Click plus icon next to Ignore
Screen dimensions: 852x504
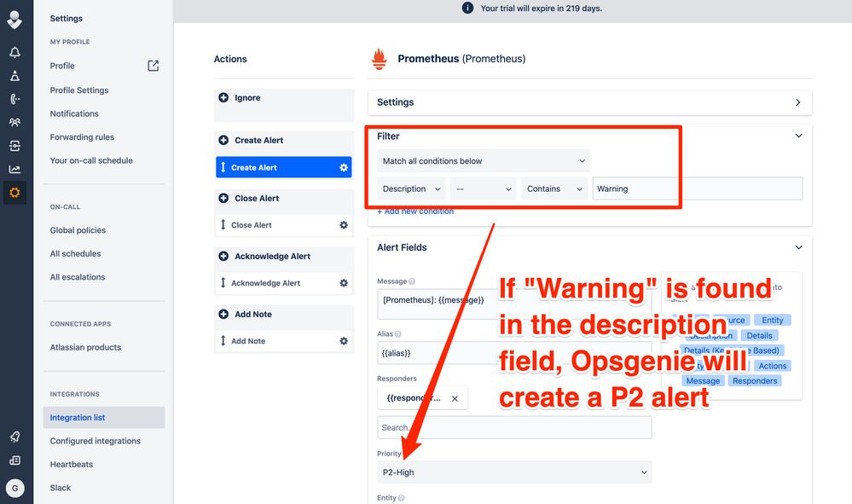coord(223,97)
